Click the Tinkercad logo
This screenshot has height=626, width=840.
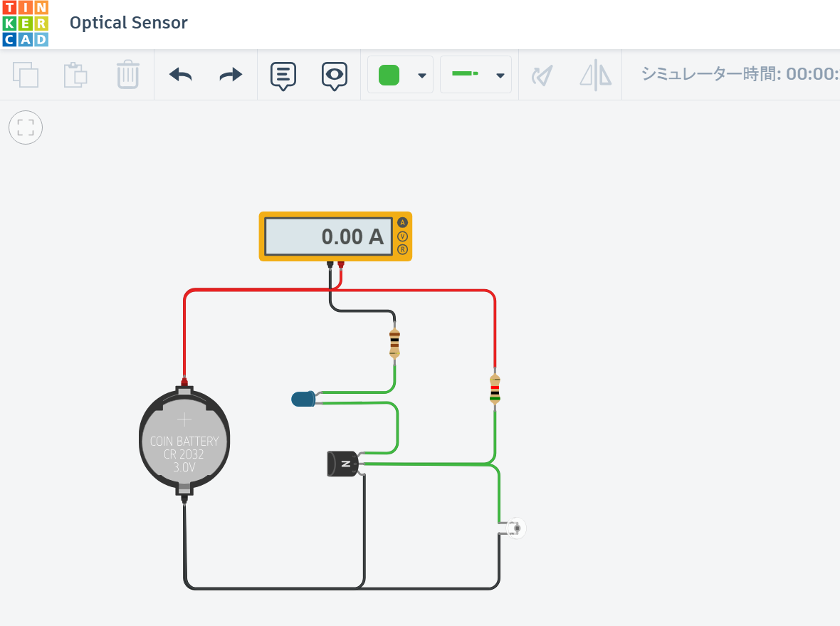pyautogui.click(x=26, y=24)
